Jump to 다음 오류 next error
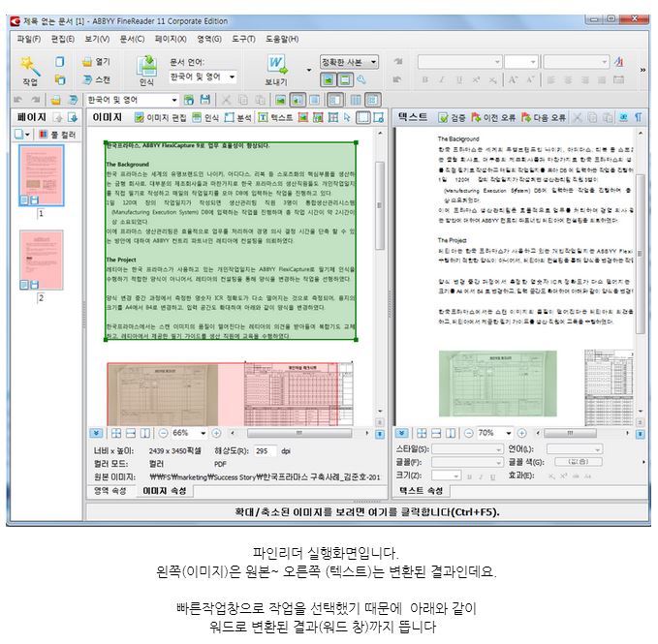Screen dimensions: 658x644 click(x=543, y=118)
